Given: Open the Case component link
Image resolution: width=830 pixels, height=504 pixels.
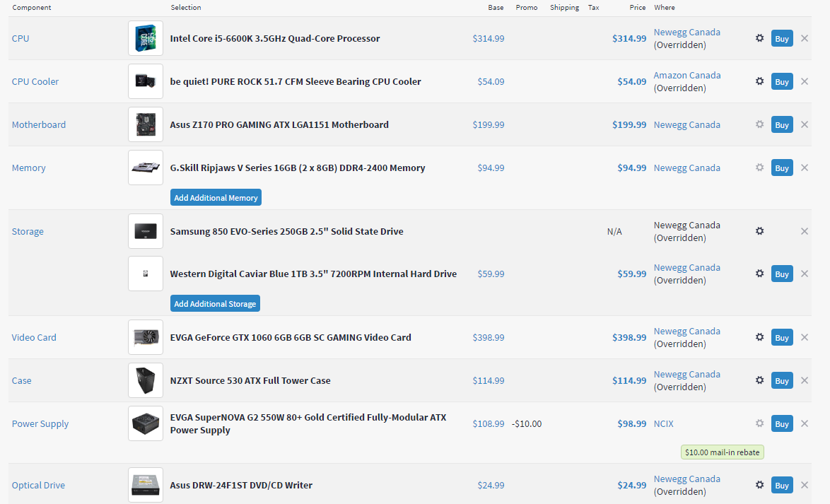Looking at the screenshot, I should tap(21, 380).
